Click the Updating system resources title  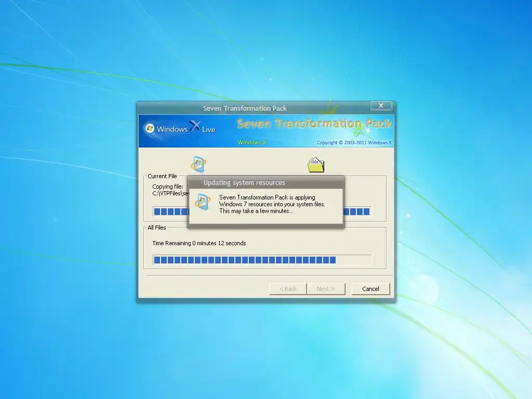[244, 182]
